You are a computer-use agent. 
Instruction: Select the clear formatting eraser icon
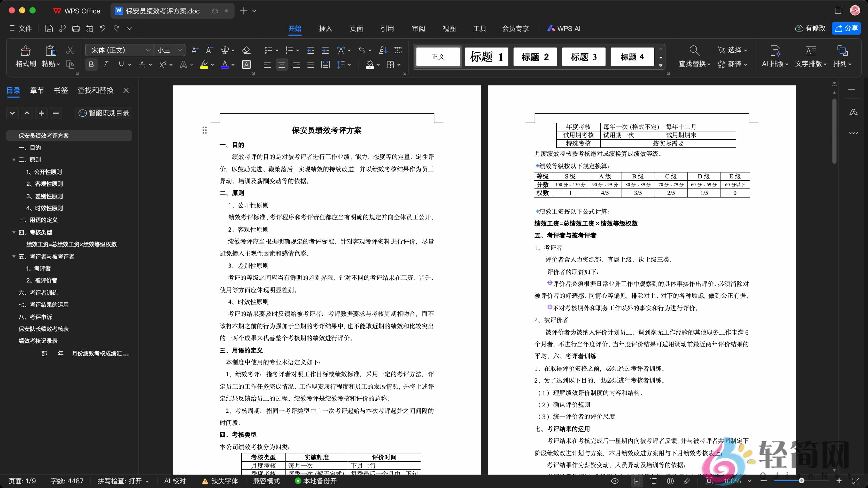pos(246,50)
